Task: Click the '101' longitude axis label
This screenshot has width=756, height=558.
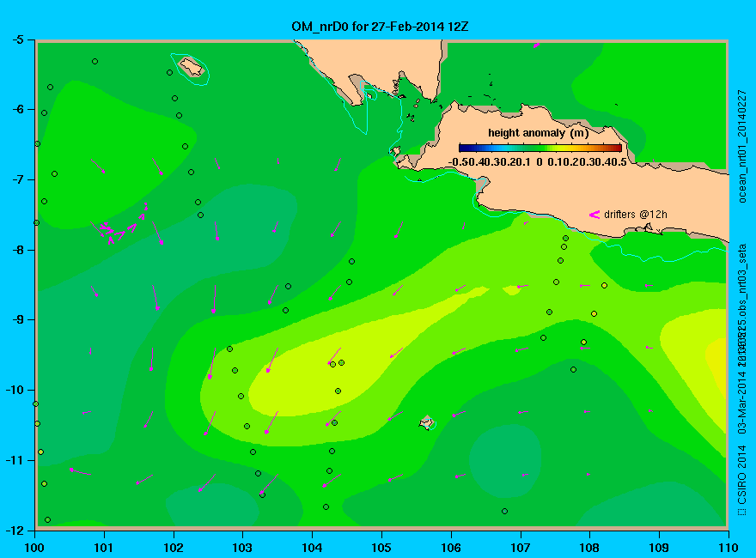Action: click(x=104, y=548)
